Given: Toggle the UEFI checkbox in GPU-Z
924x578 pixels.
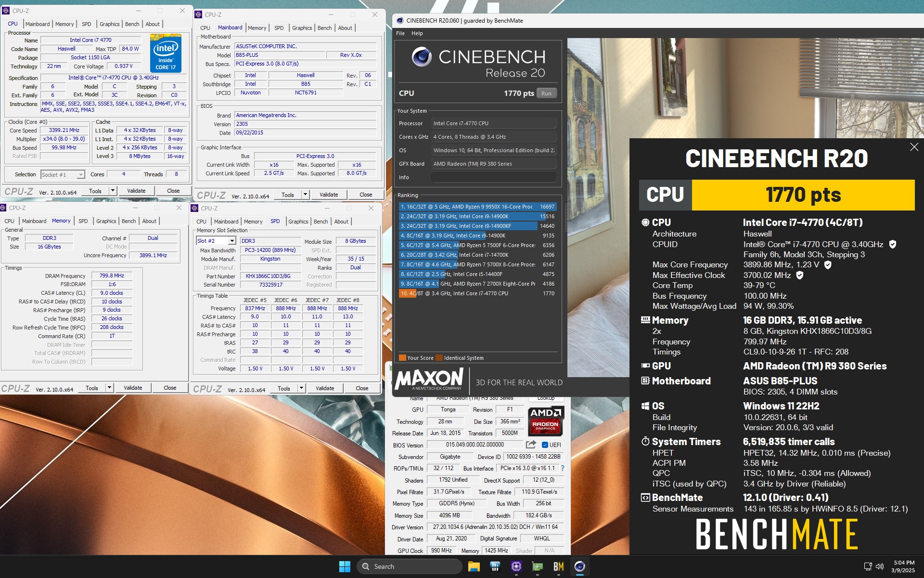Looking at the screenshot, I should click(545, 445).
